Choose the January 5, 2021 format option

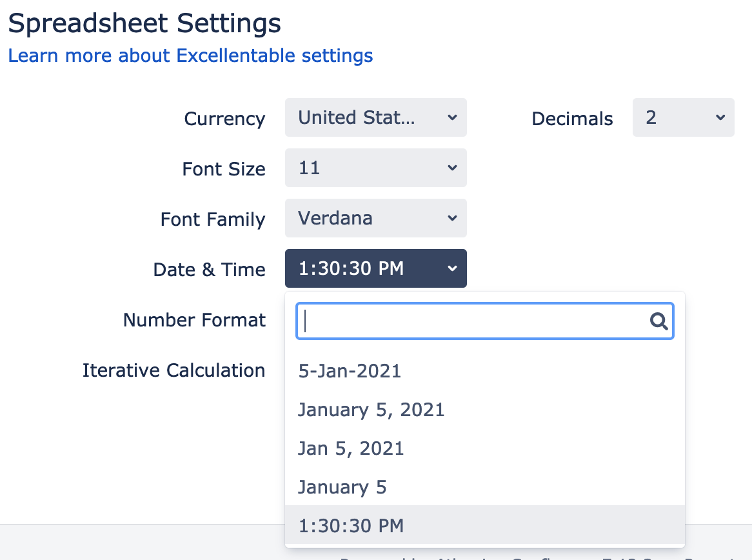(485, 410)
